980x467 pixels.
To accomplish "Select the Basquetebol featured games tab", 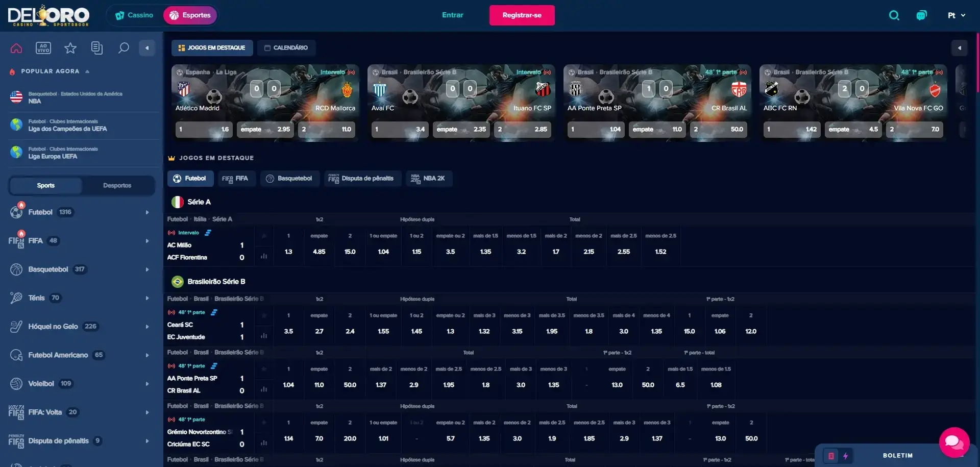I will pyautogui.click(x=289, y=179).
